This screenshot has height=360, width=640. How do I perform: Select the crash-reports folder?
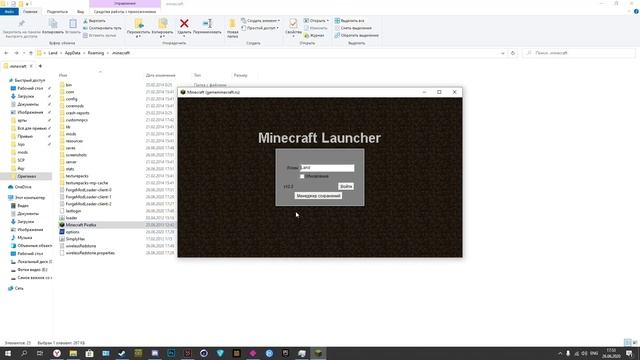coord(77,113)
